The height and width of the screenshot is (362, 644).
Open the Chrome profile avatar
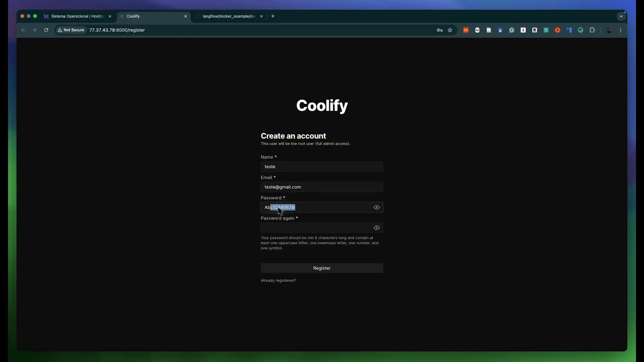(609, 30)
